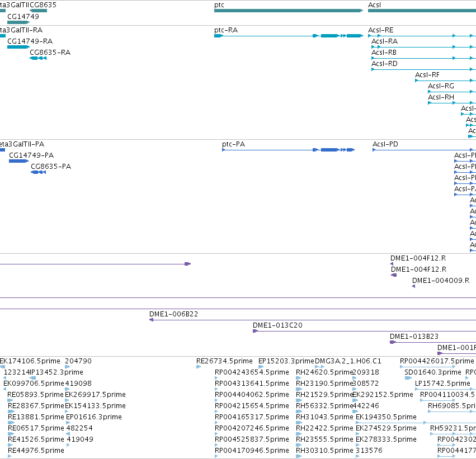Open EST label EK292152.5prime
The width and height of the screenshot is (476, 459).
(383, 395)
